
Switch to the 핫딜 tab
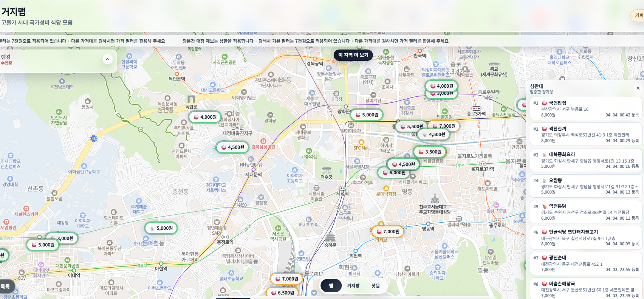pos(375,286)
